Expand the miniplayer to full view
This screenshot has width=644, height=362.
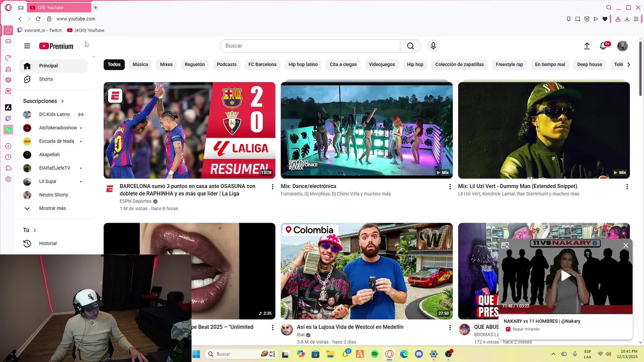505,245
